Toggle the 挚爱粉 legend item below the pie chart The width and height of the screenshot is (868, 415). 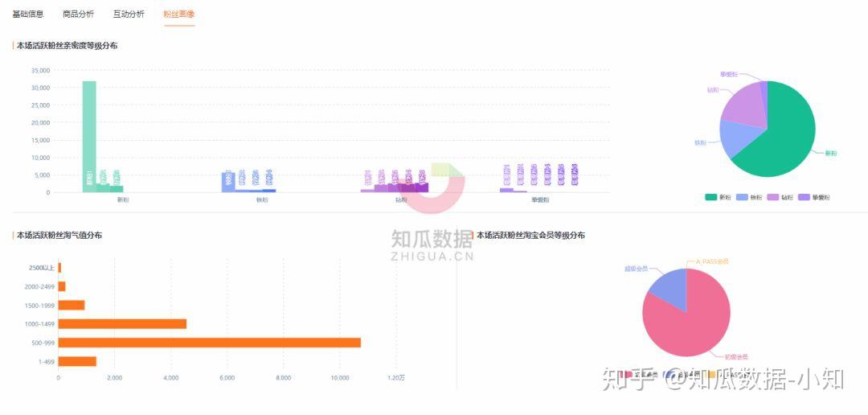point(814,197)
